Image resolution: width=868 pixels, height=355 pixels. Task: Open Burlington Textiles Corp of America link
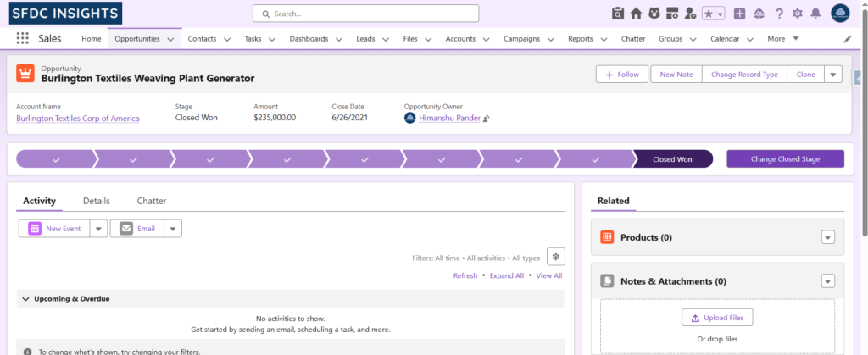[78, 119]
